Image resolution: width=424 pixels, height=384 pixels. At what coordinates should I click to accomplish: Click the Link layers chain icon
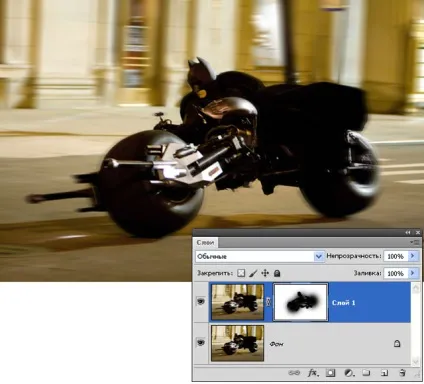[x=294, y=373]
